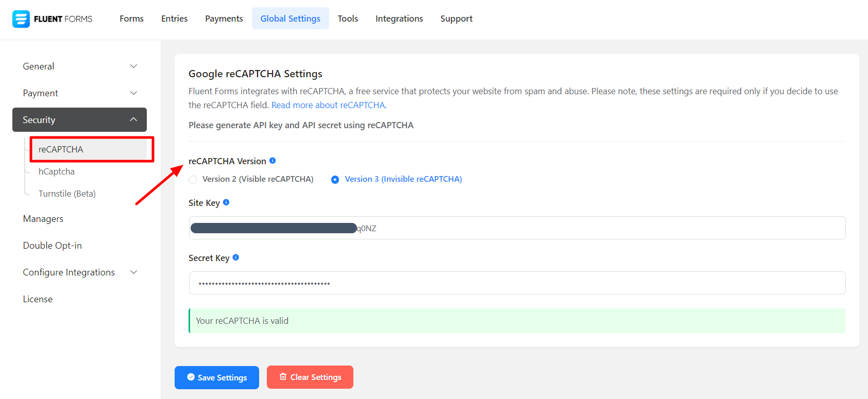
Task: Go to the Integrations tab
Action: 399,19
